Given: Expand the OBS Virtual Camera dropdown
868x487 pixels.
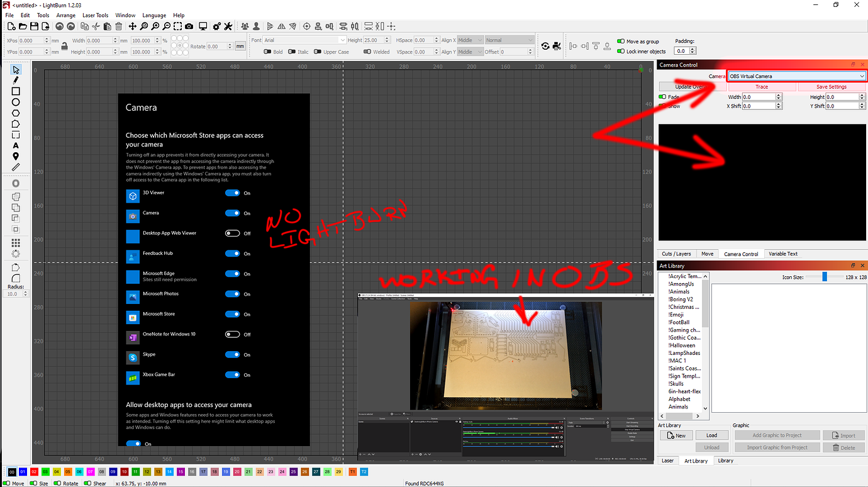Looking at the screenshot, I should pos(796,76).
